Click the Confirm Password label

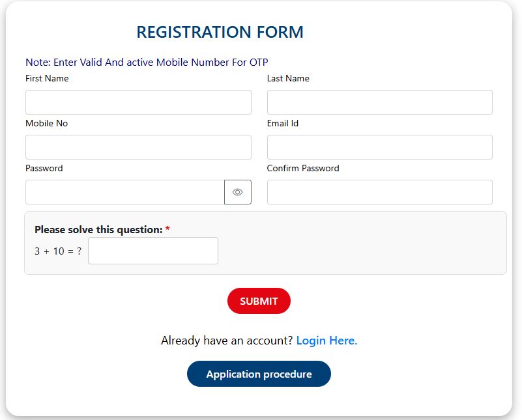303,168
